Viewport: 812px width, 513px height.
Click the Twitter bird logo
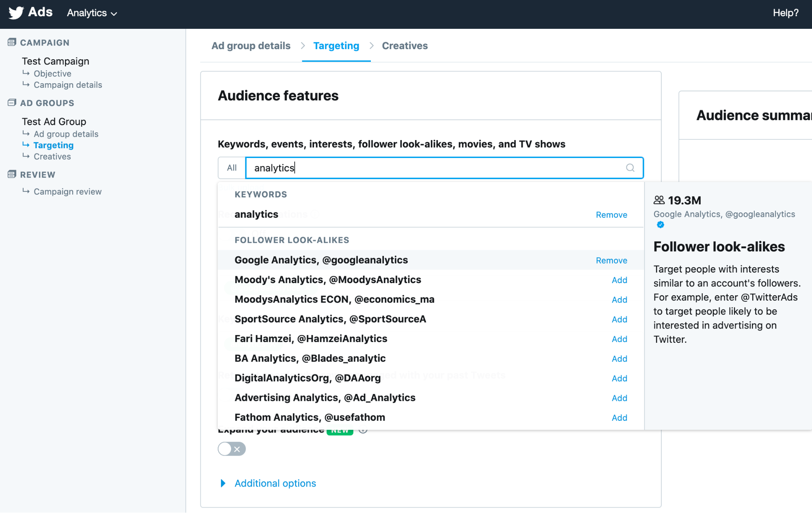coord(16,13)
